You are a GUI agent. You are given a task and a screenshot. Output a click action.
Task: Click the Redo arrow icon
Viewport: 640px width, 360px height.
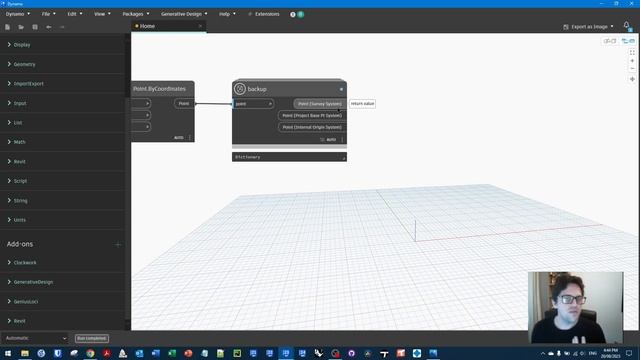point(62,27)
